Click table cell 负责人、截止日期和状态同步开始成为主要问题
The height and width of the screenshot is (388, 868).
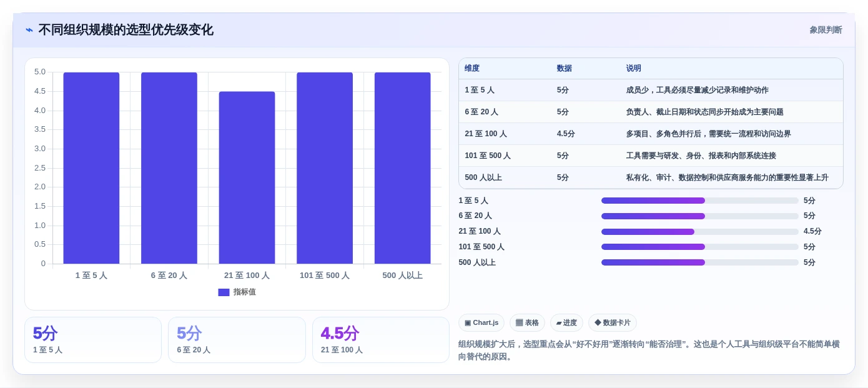pos(705,112)
